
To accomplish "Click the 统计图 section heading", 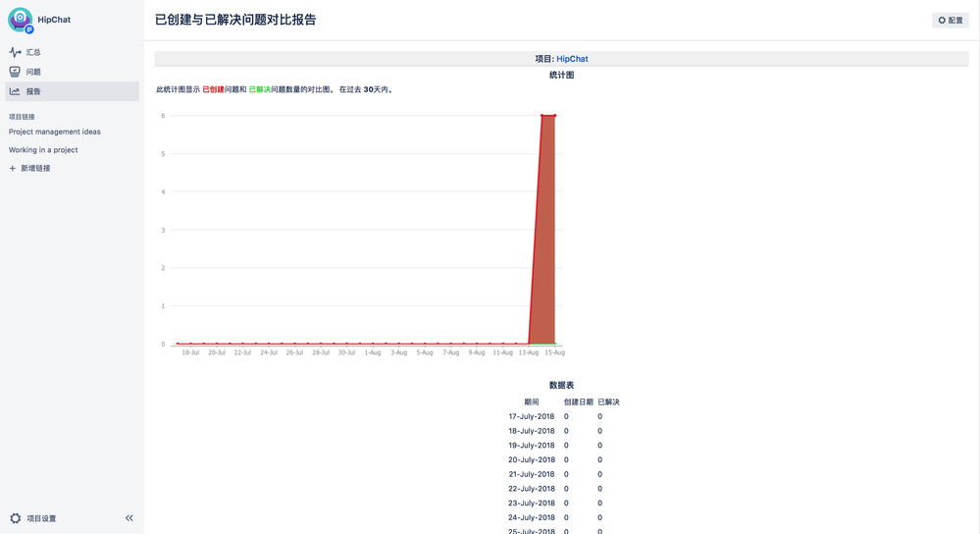I will [561, 75].
